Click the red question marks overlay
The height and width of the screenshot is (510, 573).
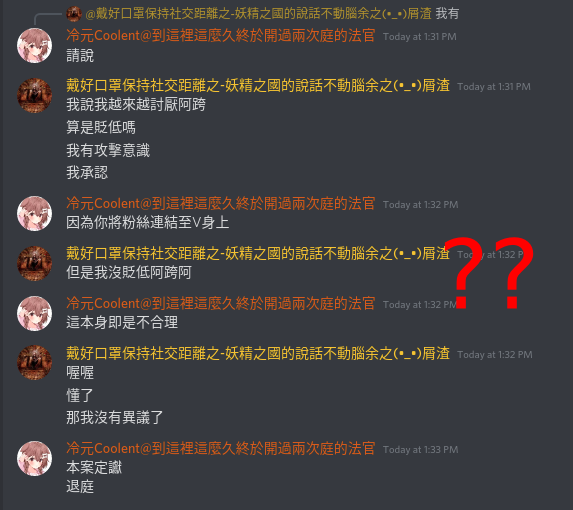click(x=490, y=273)
